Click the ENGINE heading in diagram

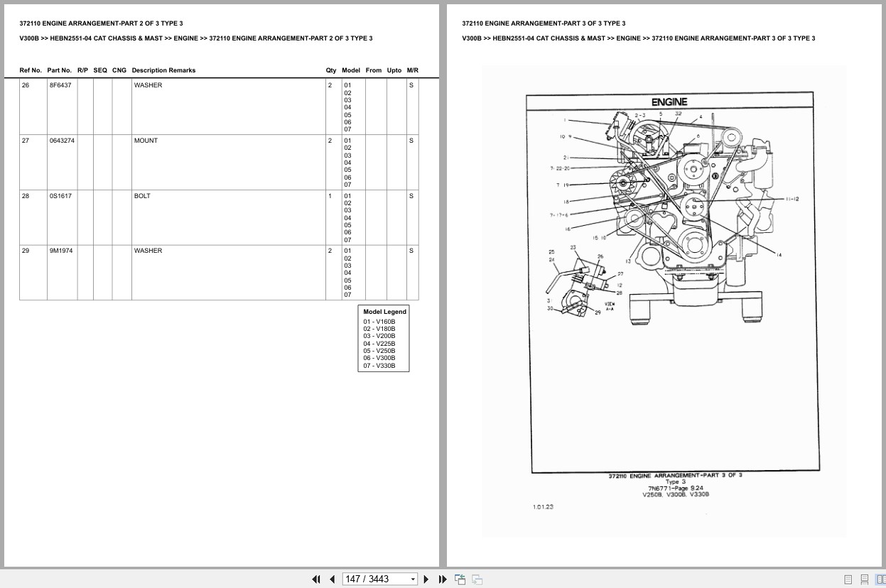(x=669, y=102)
